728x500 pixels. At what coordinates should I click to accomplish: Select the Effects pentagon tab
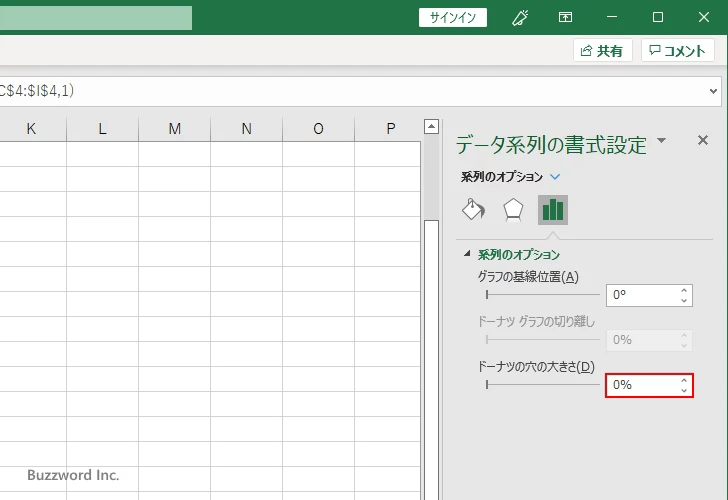(513, 210)
